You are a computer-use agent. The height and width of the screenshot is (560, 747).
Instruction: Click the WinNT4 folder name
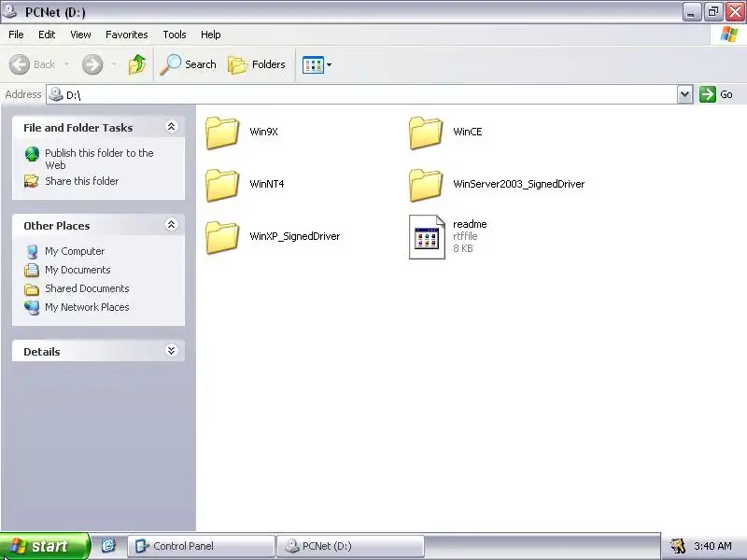[x=267, y=184]
